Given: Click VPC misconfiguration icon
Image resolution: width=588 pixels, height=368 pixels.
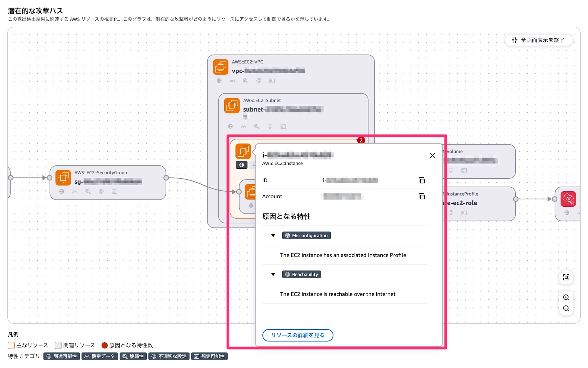Looking at the screenshot, I should [x=259, y=81].
